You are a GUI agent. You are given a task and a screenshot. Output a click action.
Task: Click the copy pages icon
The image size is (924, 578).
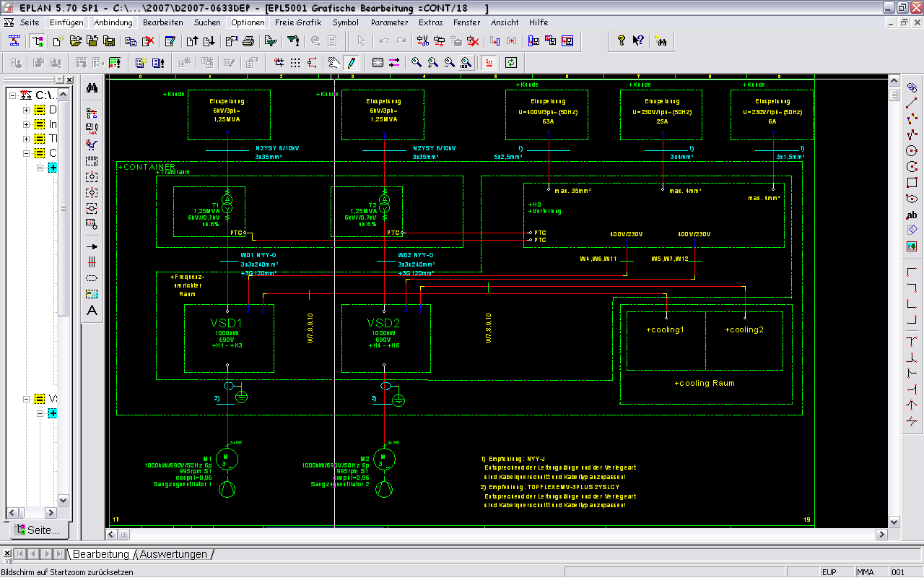pos(131,40)
